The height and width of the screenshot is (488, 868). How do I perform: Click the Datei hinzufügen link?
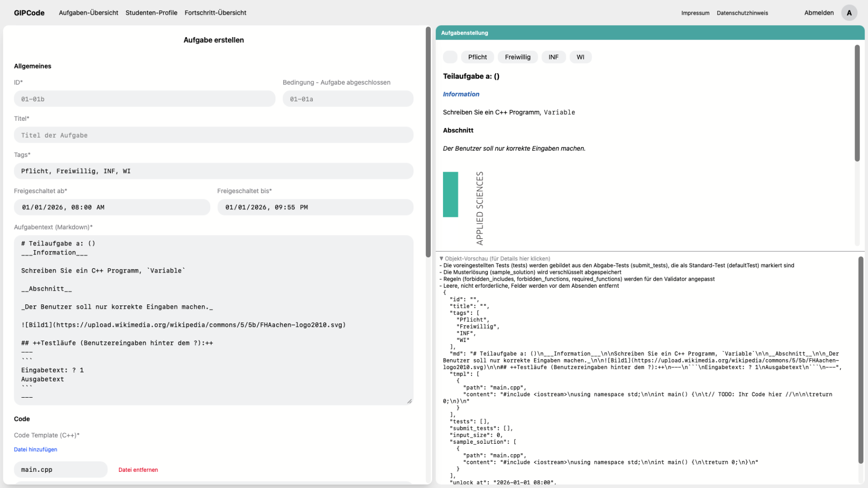tap(36, 449)
